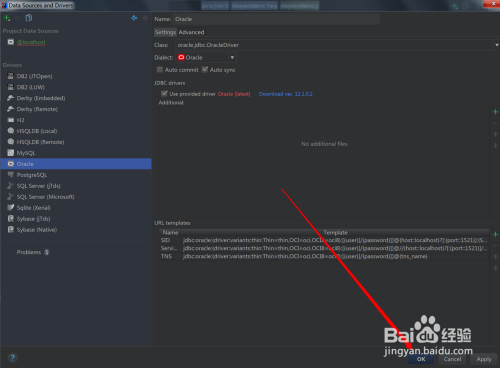Toggle Use provided driver checkbox
The height and width of the screenshot is (368, 500).
pyautogui.click(x=164, y=94)
